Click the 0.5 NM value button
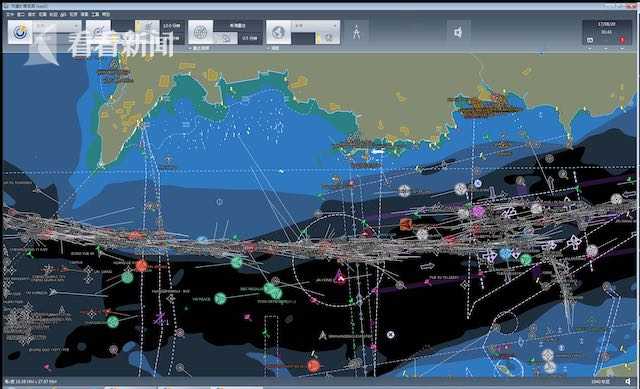 249,38
